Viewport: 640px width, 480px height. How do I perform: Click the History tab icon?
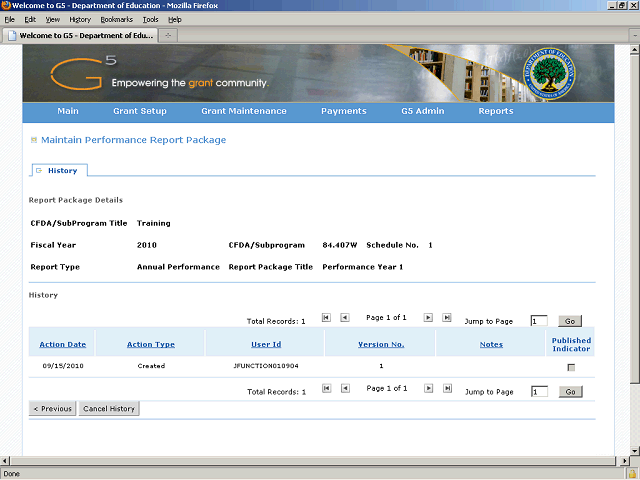(39, 171)
